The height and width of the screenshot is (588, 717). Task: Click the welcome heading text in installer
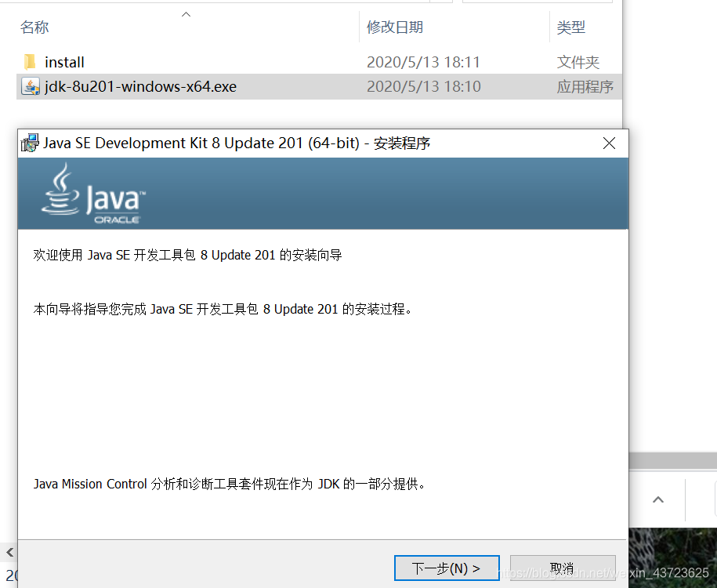point(187,255)
